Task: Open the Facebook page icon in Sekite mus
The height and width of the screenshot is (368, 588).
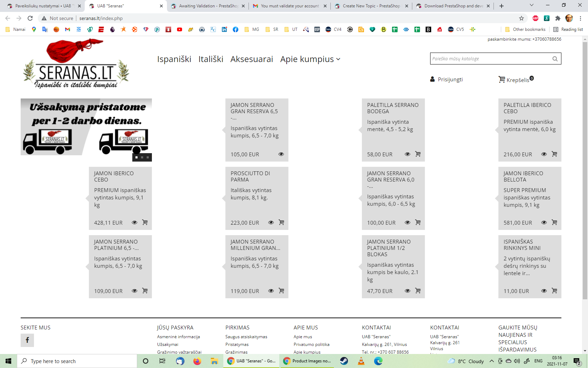Action: (27, 340)
